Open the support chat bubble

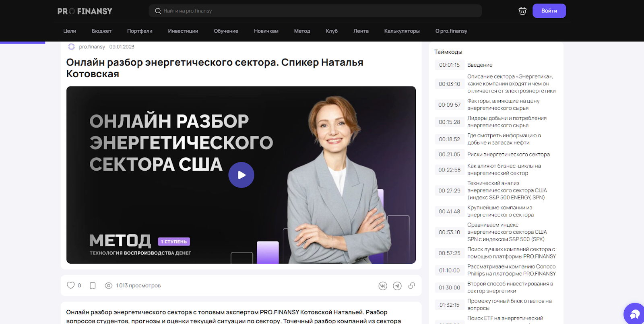[635, 314]
